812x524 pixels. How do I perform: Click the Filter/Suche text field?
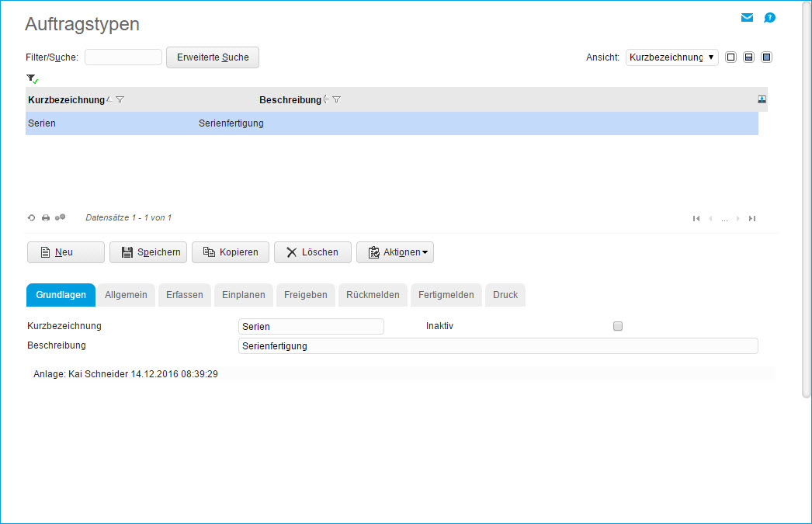click(123, 57)
